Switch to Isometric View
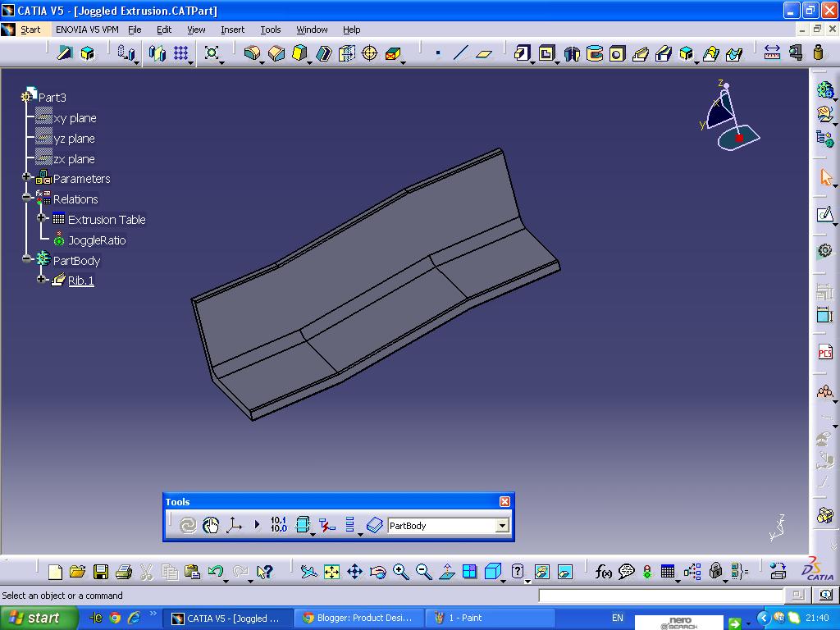The width and height of the screenshot is (840, 630). (x=493, y=570)
